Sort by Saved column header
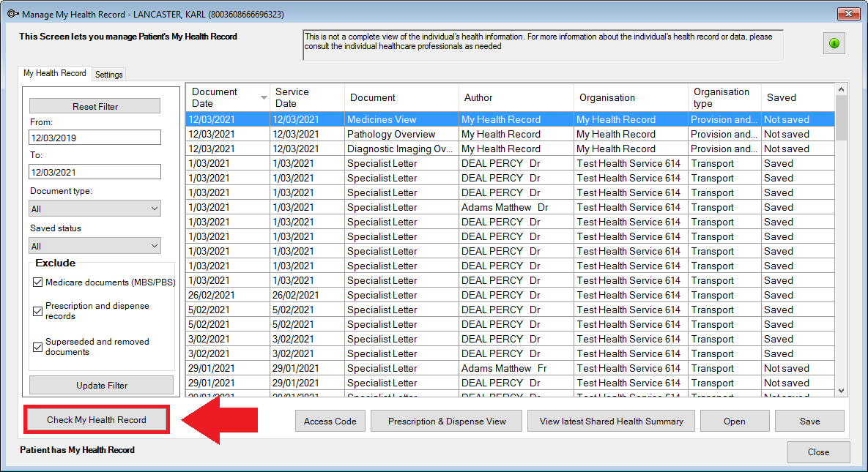The width and height of the screenshot is (868, 472). click(798, 97)
